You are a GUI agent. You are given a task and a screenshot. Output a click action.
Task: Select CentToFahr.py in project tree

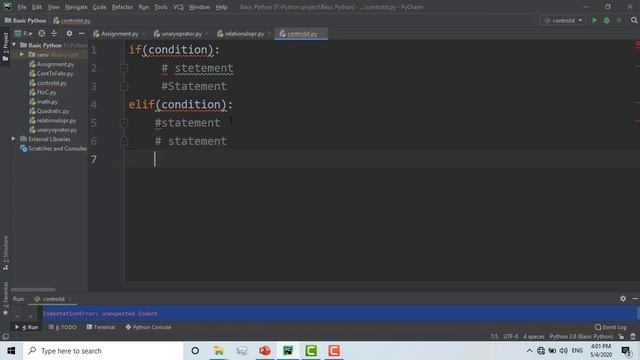click(x=51, y=73)
